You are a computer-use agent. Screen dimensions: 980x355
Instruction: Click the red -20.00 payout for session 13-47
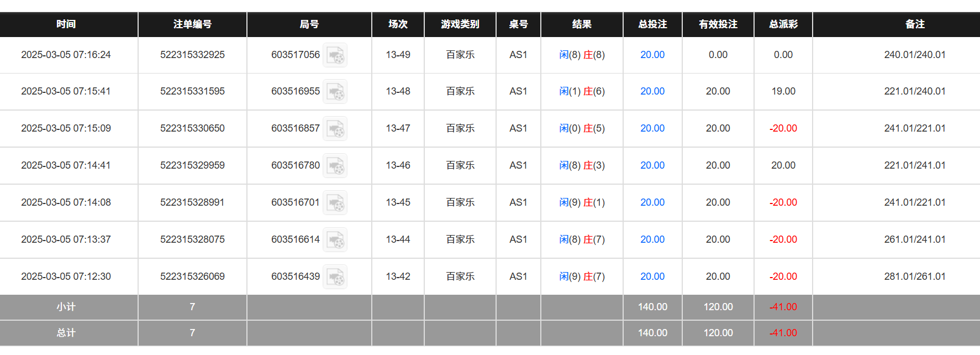click(x=783, y=128)
